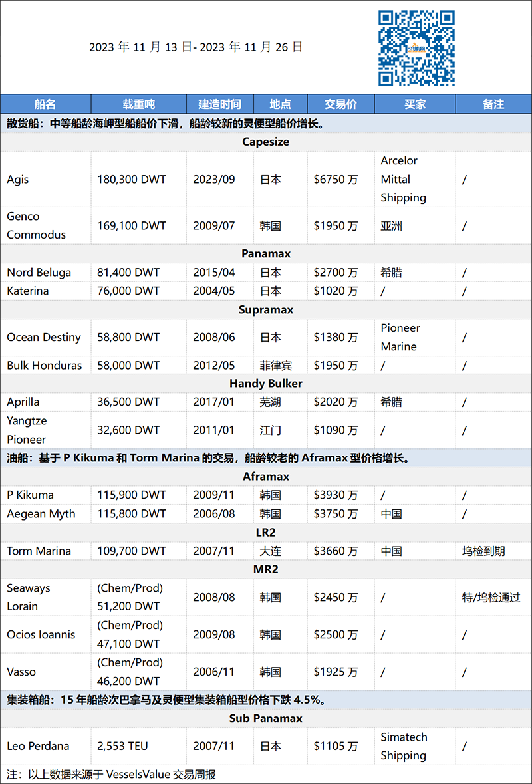
Task: Click the 建造时间 column header
Action: pyautogui.click(x=220, y=104)
